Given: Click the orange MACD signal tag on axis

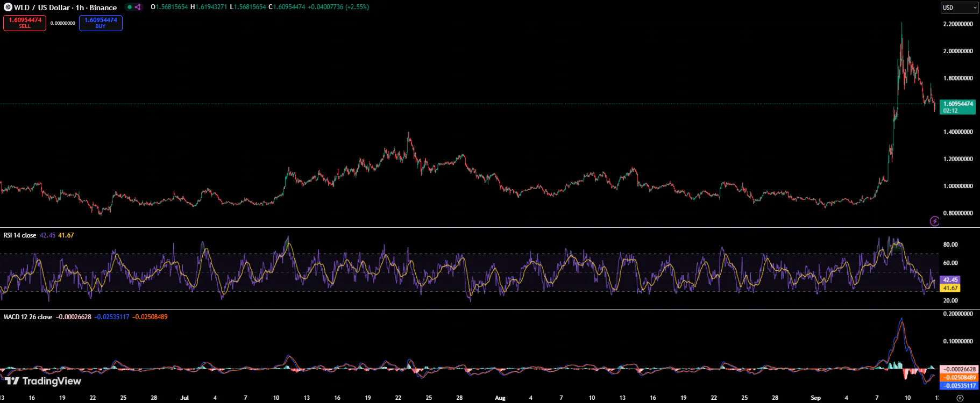Looking at the screenshot, I should 959,378.
